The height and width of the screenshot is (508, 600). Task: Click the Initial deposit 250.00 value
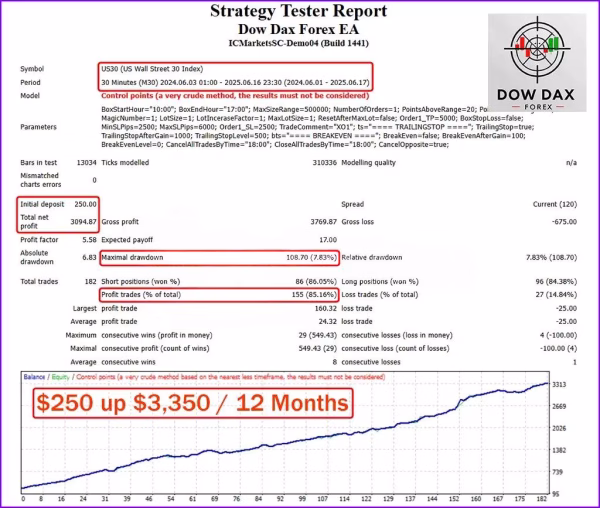coord(85,204)
